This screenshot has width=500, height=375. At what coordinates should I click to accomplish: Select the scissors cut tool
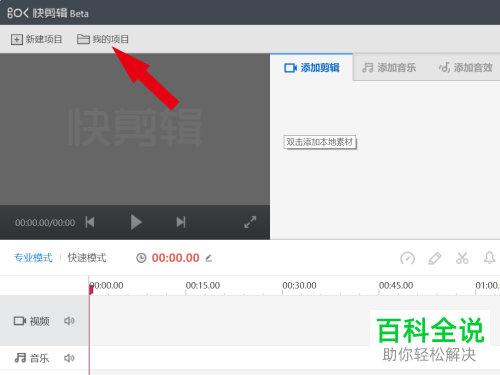point(462,258)
